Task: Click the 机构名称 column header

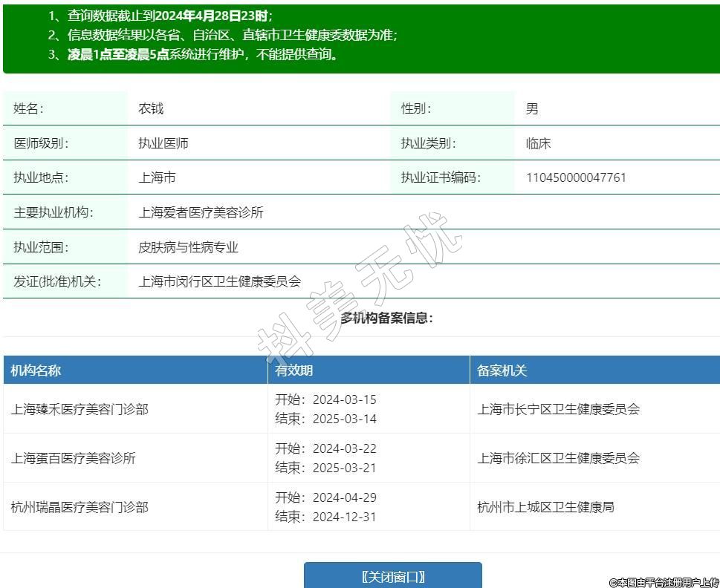Action: [36, 370]
